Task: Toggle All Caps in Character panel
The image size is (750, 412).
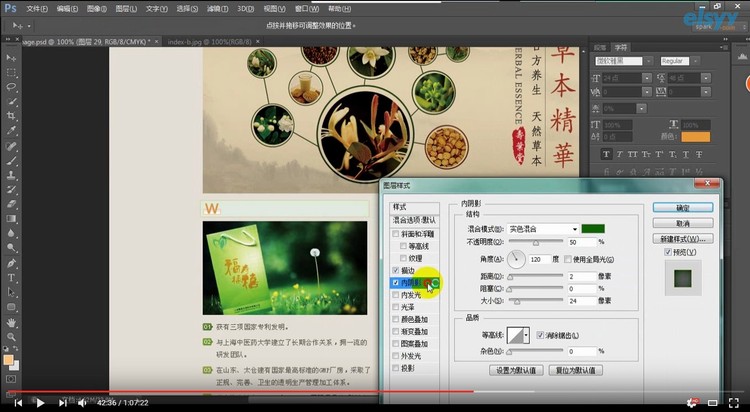Action: pos(633,154)
